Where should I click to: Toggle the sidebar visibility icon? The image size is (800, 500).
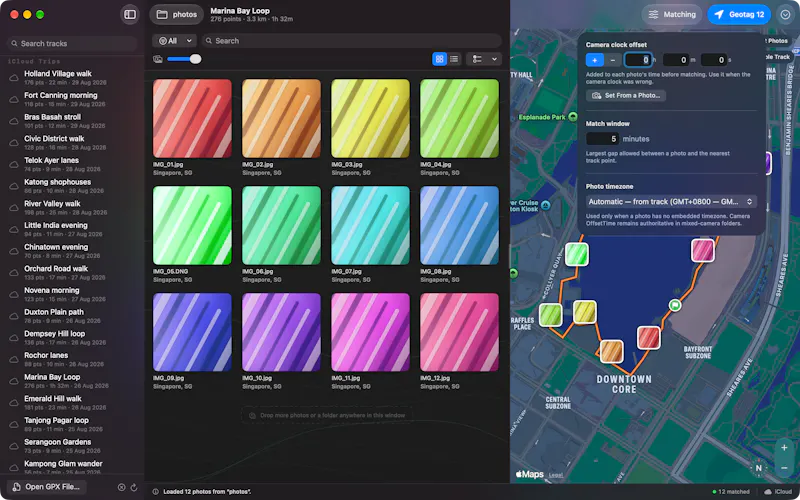click(x=130, y=15)
